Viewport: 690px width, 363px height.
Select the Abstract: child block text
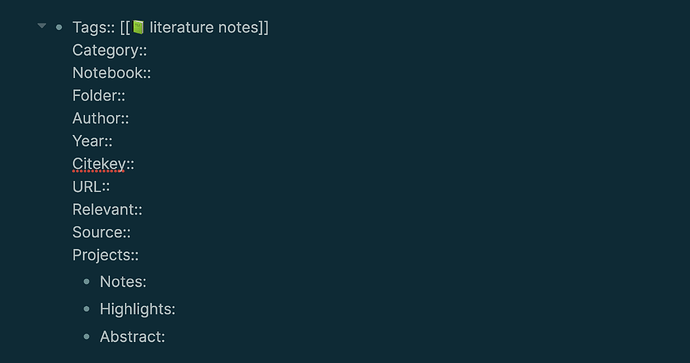[x=132, y=337]
